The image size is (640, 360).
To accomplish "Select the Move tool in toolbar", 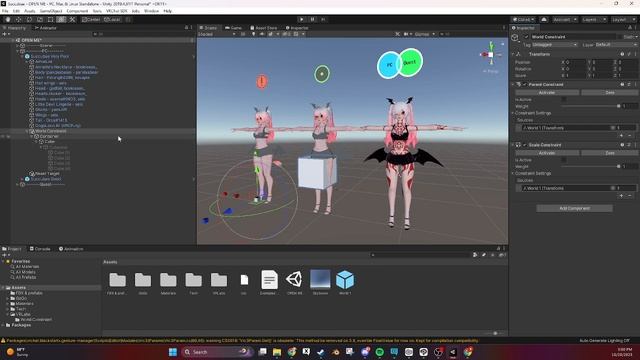I will pos(18,19).
